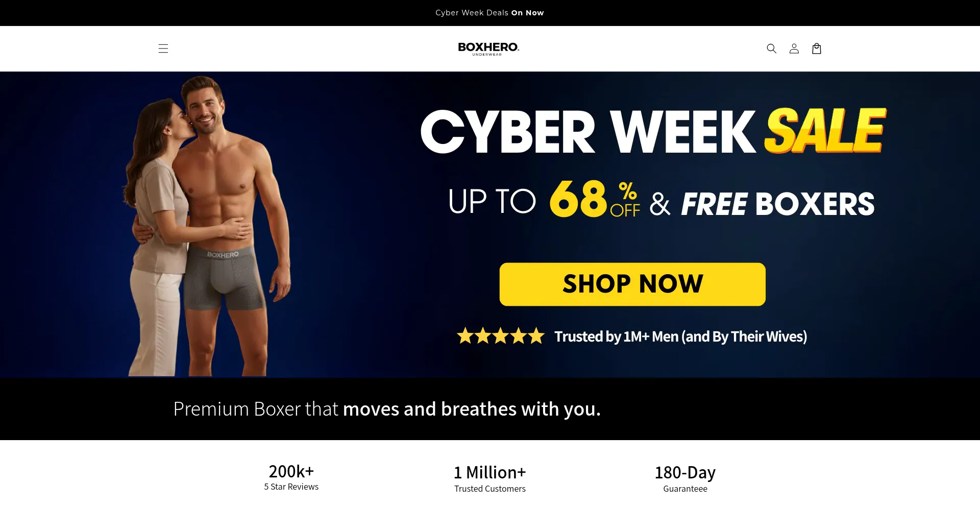The image size is (980, 507).
Task: Open the account login icon
Action: [x=794, y=49]
